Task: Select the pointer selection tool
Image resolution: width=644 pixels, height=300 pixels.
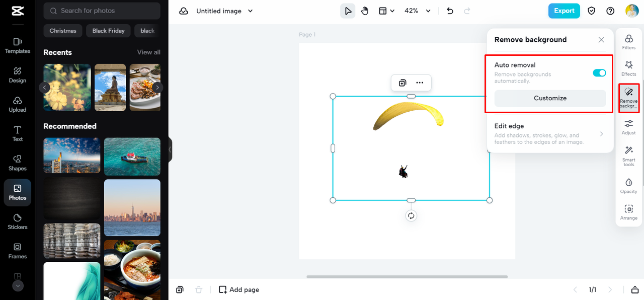Action: tap(348, 11)
